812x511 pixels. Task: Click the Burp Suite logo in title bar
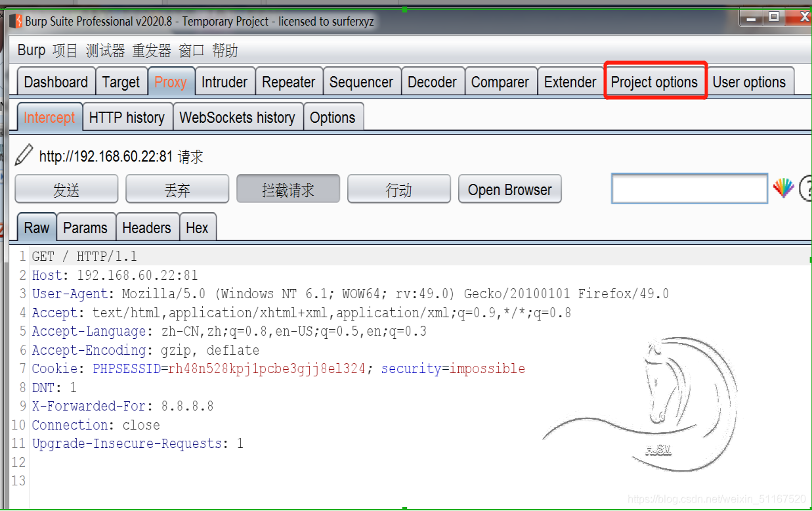[15, 21]
